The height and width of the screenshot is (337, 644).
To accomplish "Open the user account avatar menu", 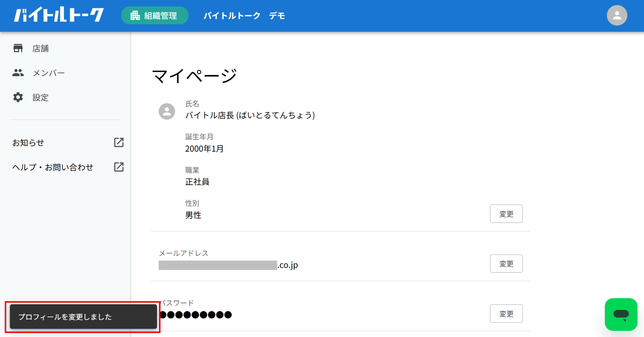I will click(617, 15).
